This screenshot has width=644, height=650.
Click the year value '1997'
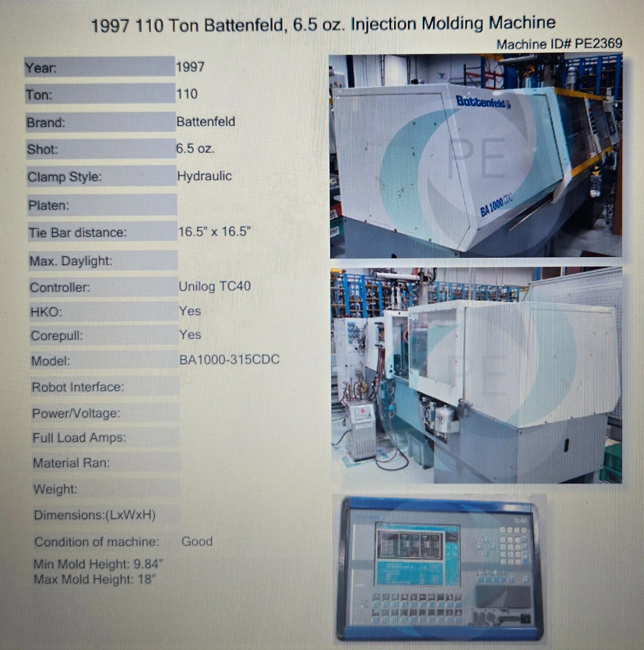coord(190,67)
